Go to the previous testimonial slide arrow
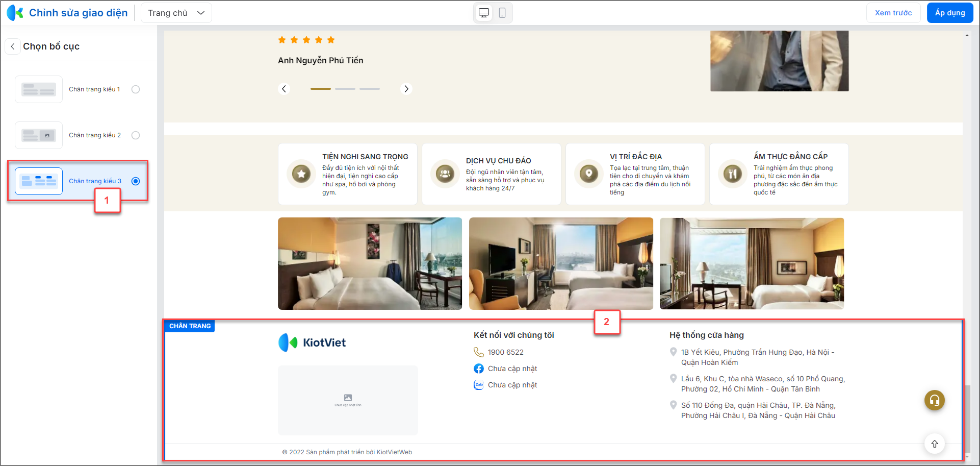 (x=284, y=89)
